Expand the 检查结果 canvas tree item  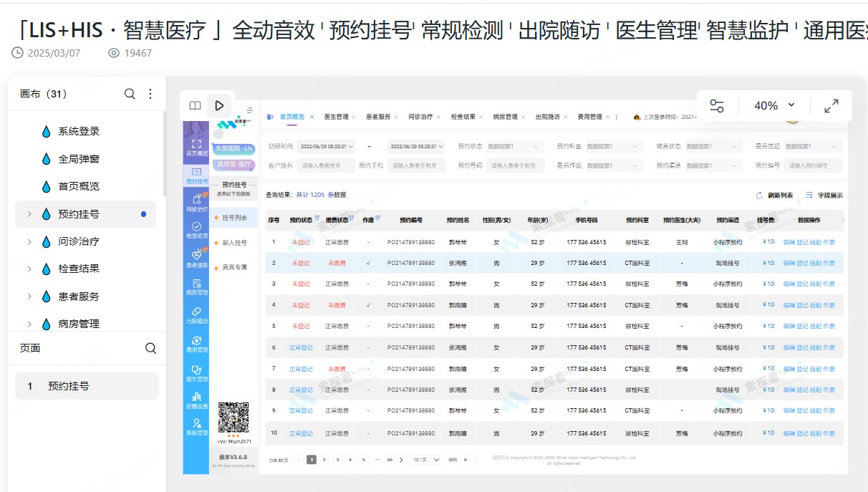pos(29,269)
